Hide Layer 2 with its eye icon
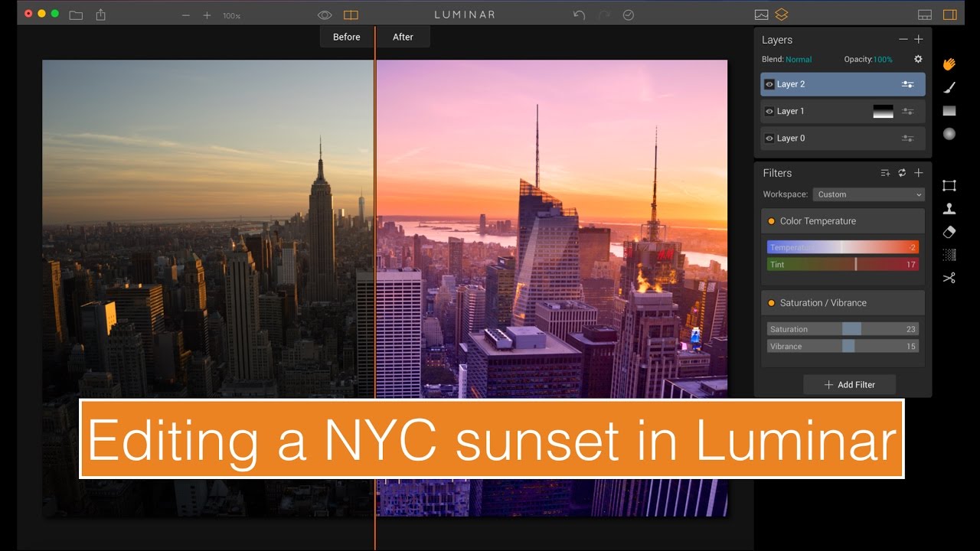 click(x=769, y=84)
